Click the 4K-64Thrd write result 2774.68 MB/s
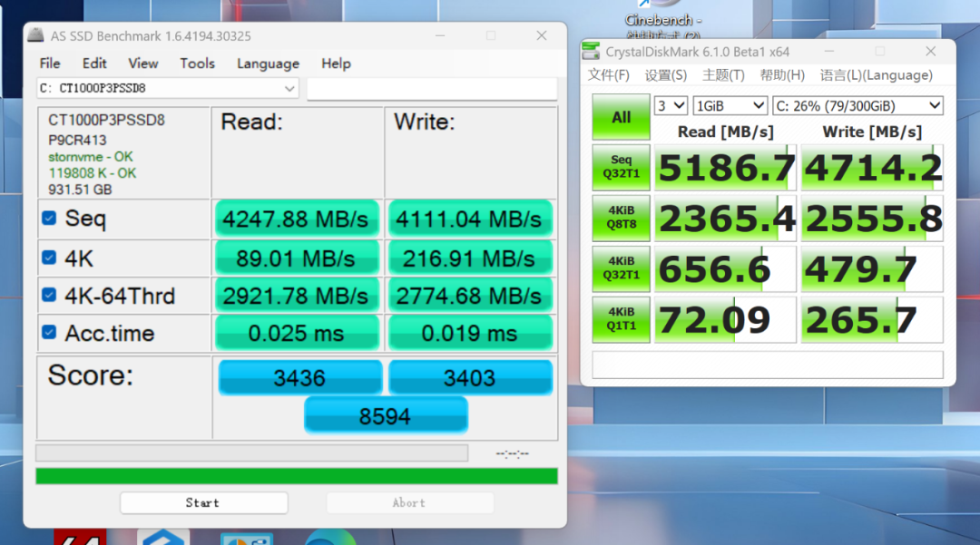 (x=469, y=296)
